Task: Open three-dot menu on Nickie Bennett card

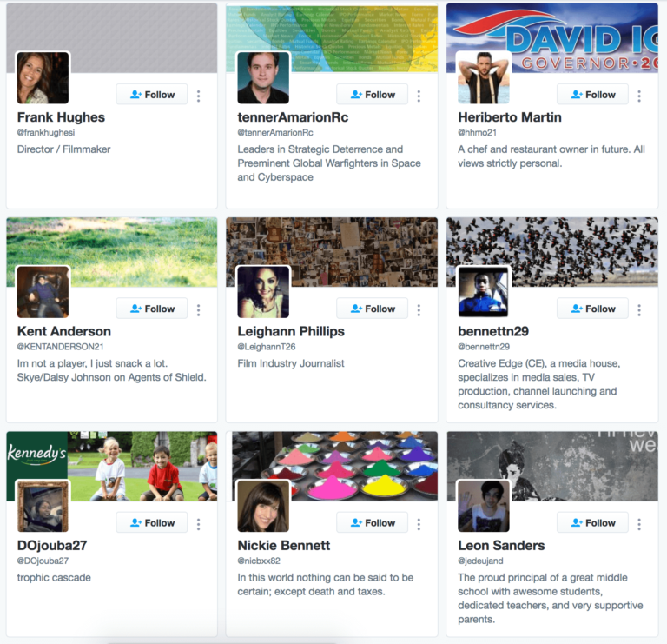Action: click(419, 524)
